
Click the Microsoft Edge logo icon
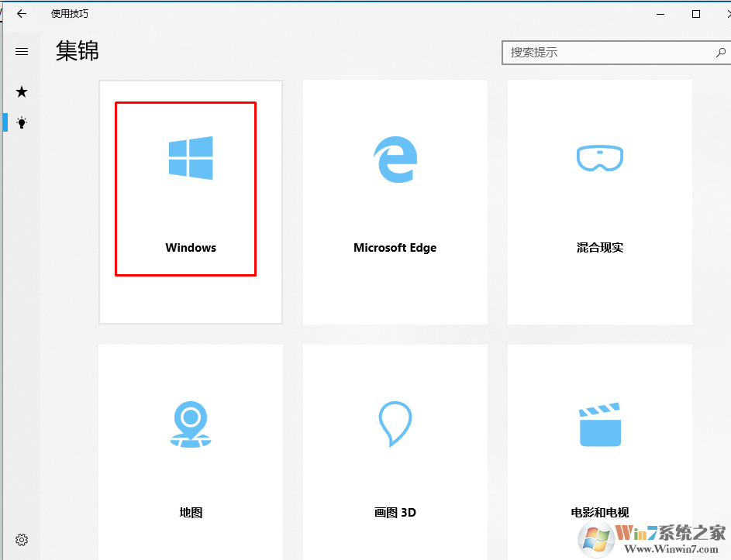point(395,160)
